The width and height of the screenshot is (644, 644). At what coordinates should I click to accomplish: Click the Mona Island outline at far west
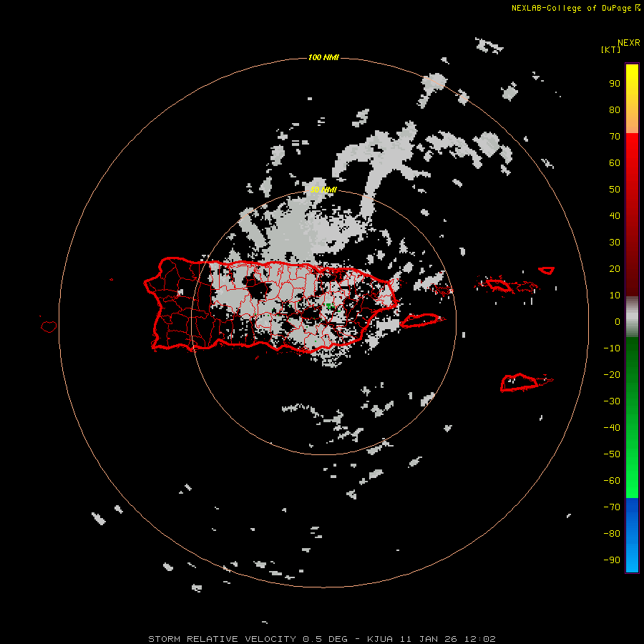point(49,326)
